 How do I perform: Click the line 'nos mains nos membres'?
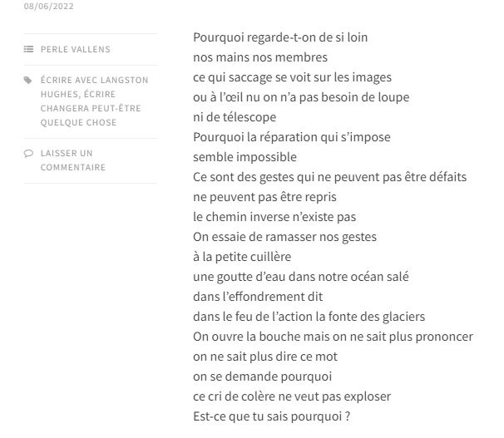[x=260, y=57]
